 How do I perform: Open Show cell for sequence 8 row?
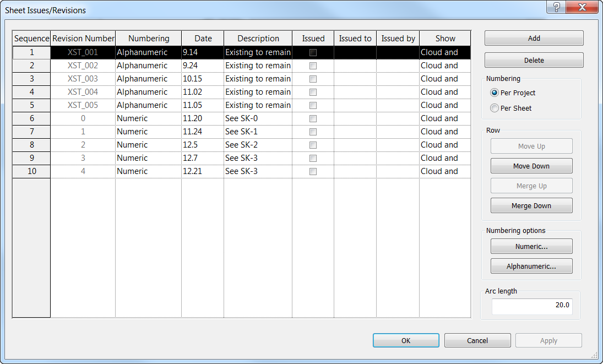click(445, 145)
